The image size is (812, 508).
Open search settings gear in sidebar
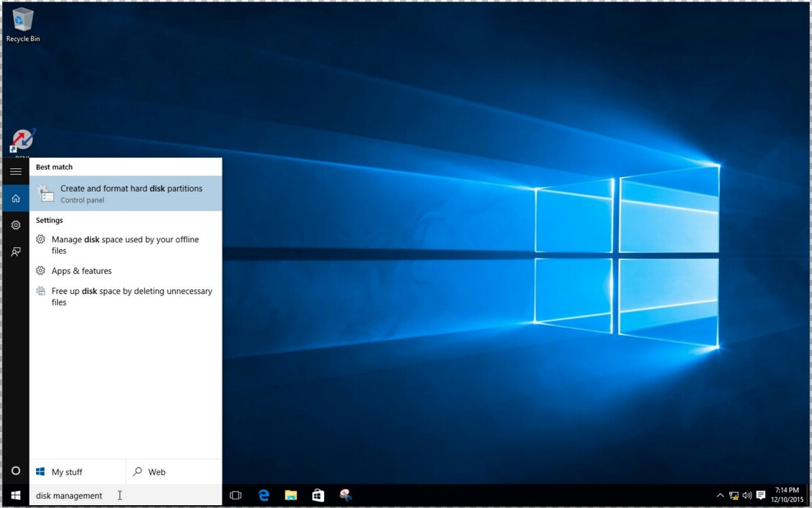point(16,225)
